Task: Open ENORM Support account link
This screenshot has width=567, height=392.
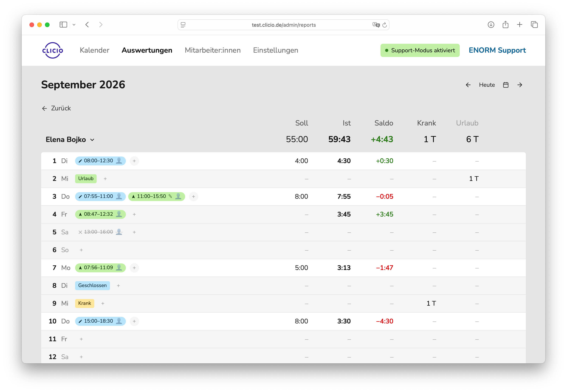Action: pyautogui.click(x=497, y=50)
